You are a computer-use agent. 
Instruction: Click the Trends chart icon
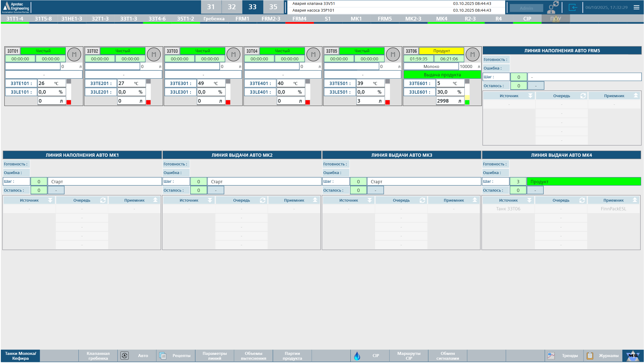[x=551, y=356]
